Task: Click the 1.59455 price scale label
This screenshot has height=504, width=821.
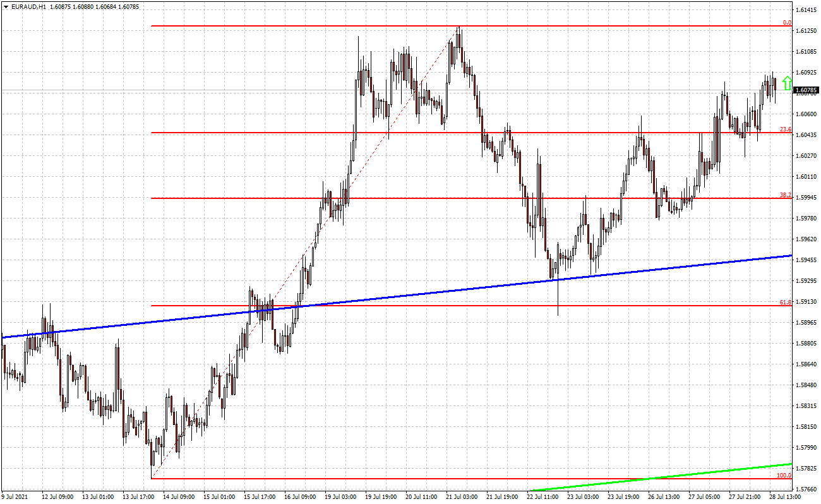Action: tap(806, 260)
